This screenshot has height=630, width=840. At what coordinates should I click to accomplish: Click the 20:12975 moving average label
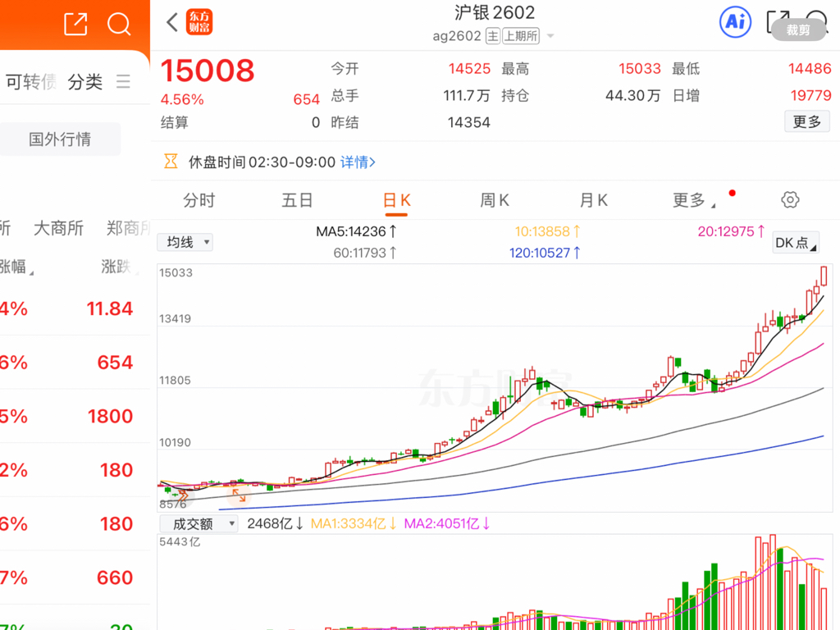[x=731, y=231]
